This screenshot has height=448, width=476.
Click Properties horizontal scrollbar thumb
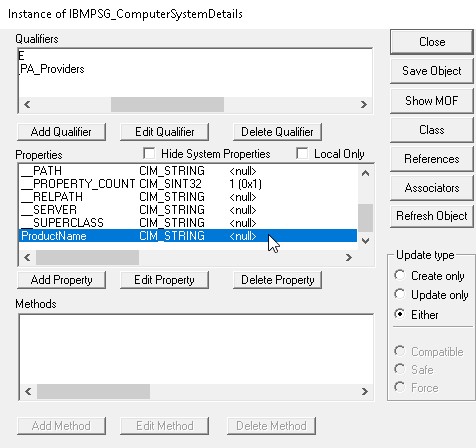[87, 257]
